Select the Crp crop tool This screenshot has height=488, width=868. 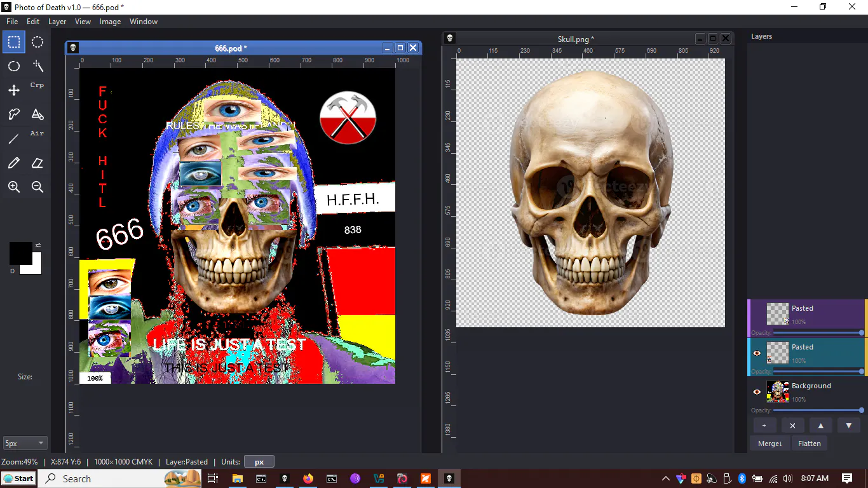[x=37, y=85]
